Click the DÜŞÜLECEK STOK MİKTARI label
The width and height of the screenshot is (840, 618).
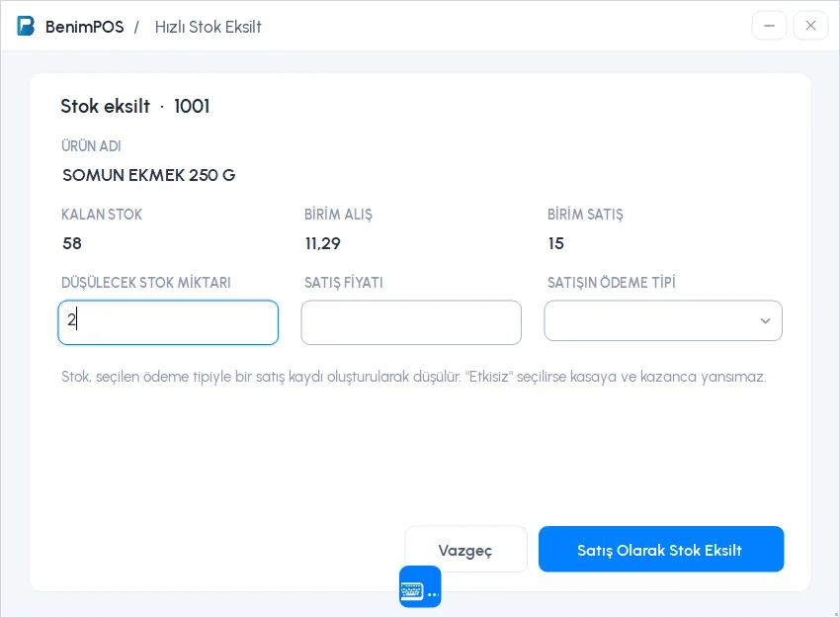point(145,283)
